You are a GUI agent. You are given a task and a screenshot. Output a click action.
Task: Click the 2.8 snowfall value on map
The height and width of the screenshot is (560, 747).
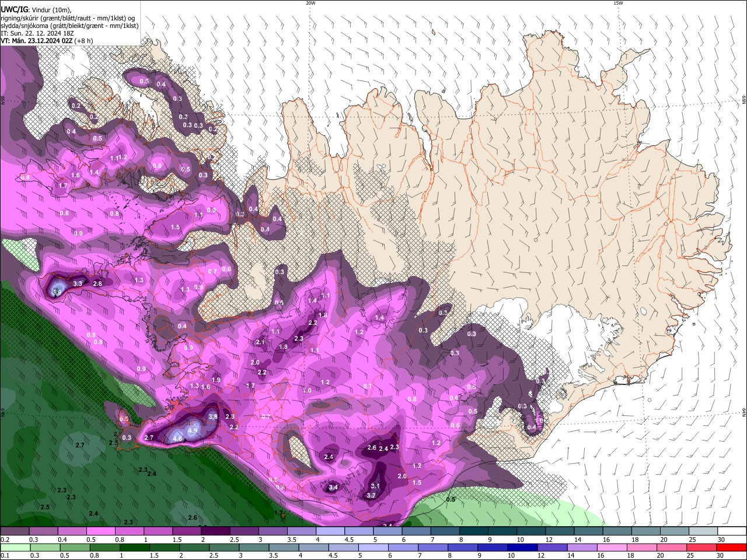click(x=97, y=283)
